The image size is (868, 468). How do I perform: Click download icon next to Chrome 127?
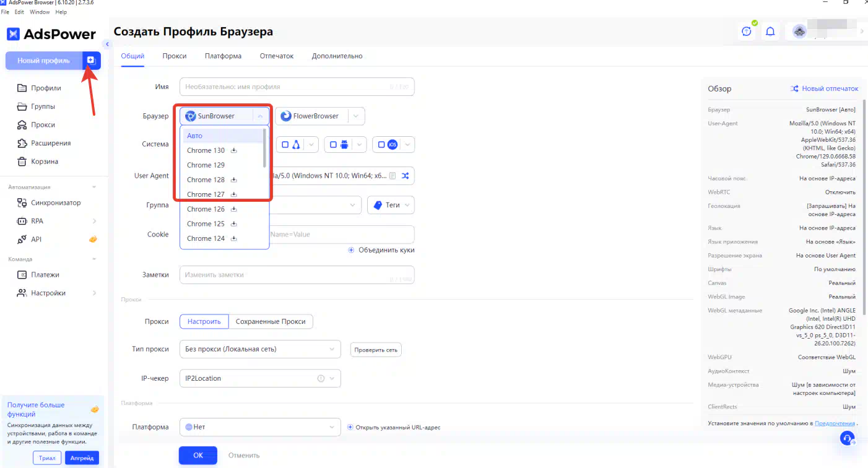point(234,194)
